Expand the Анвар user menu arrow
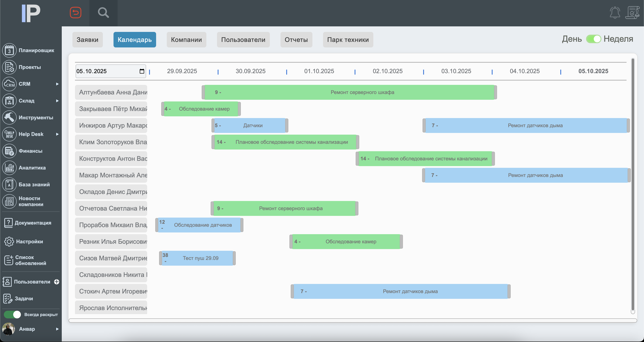This screenshot has height=342, width=644. tap(57, 329)
